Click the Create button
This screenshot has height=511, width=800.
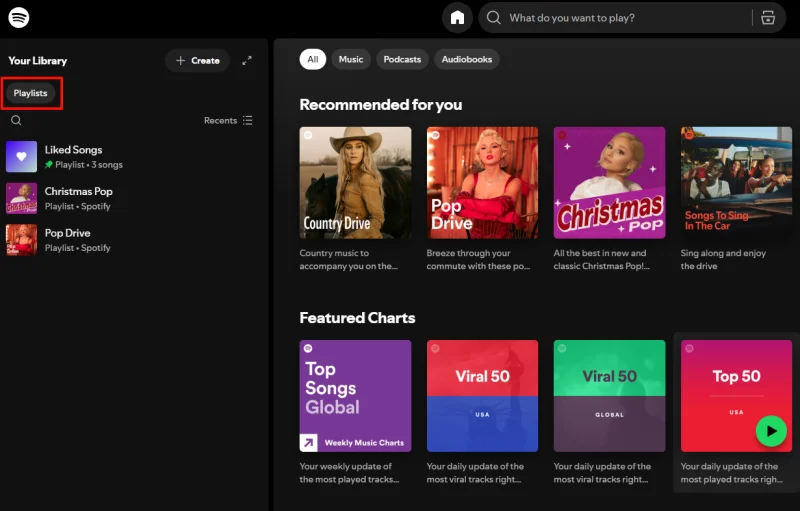[197, 60]
